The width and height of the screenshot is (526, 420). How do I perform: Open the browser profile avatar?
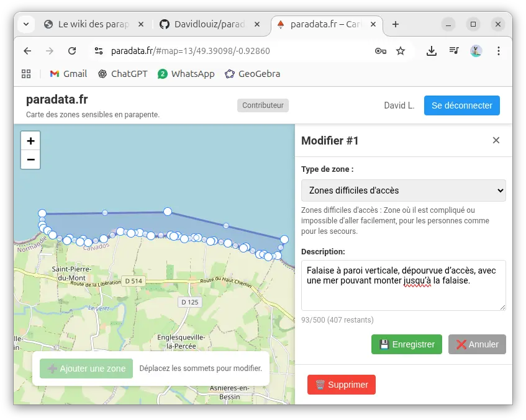(x=476, y=51)
